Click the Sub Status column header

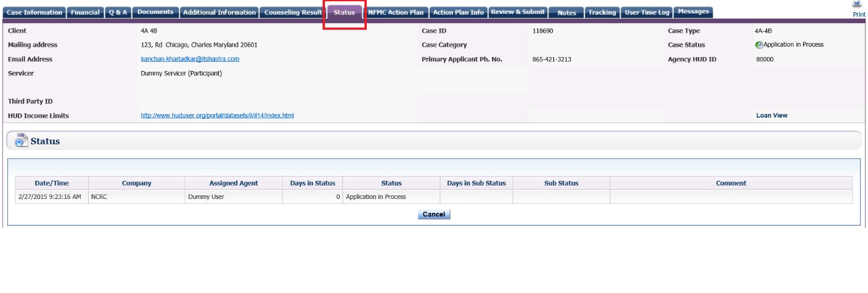[561, 183]
